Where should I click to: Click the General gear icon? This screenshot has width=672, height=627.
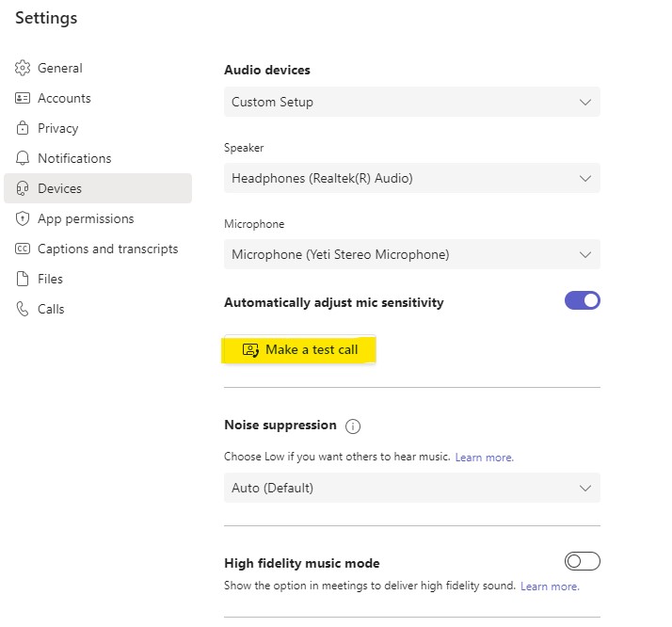[23, 68]
